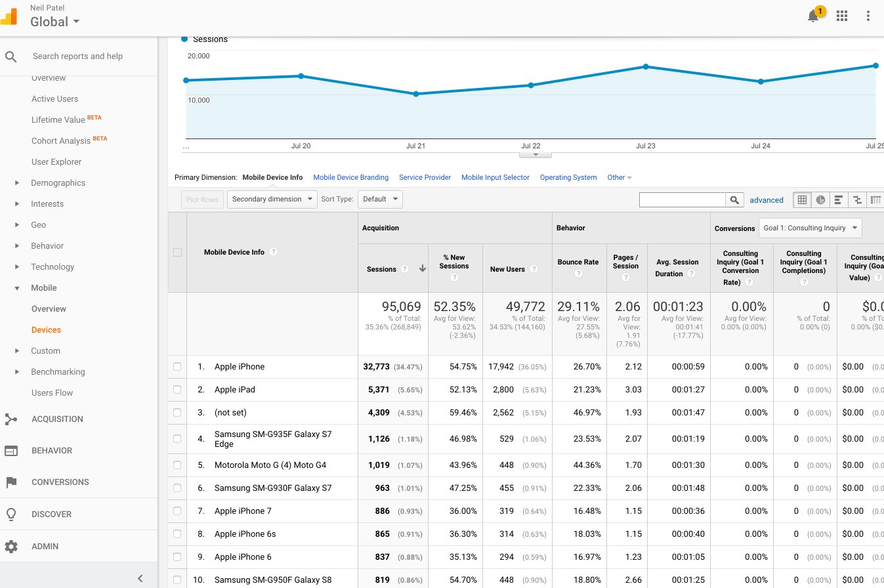Image resolution: width=884 pixels, height=588 pixels.
Task: Click the Google Analytics logo
Action: pos(9,16)
